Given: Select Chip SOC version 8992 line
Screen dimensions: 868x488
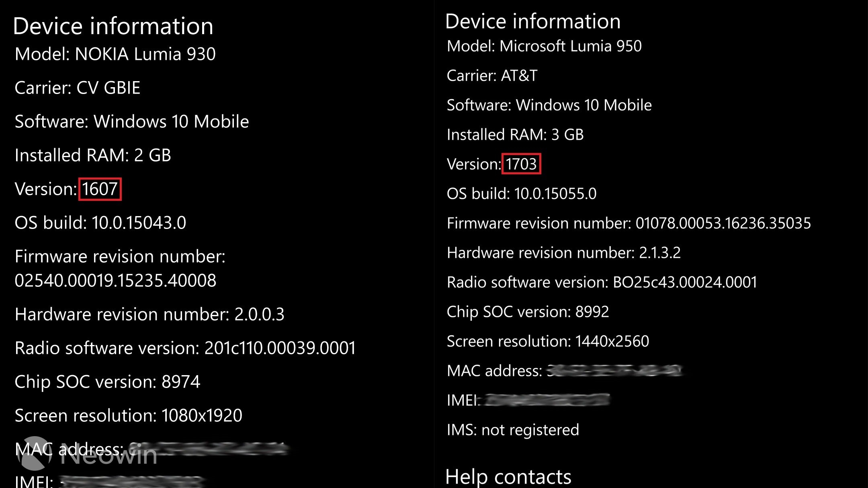Looking at the screenshot, I should tap(528, 312).
